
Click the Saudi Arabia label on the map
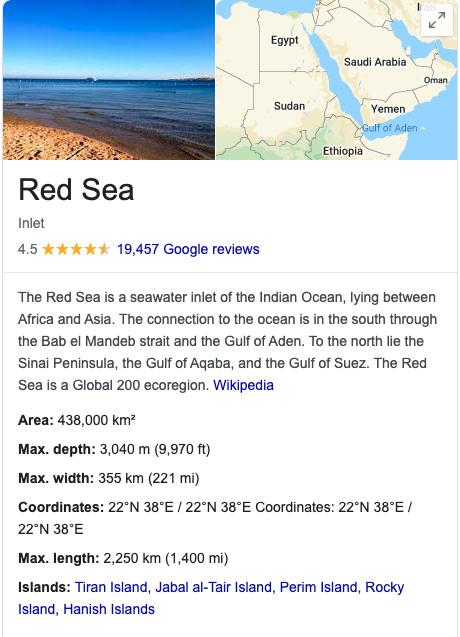point(375,62)
